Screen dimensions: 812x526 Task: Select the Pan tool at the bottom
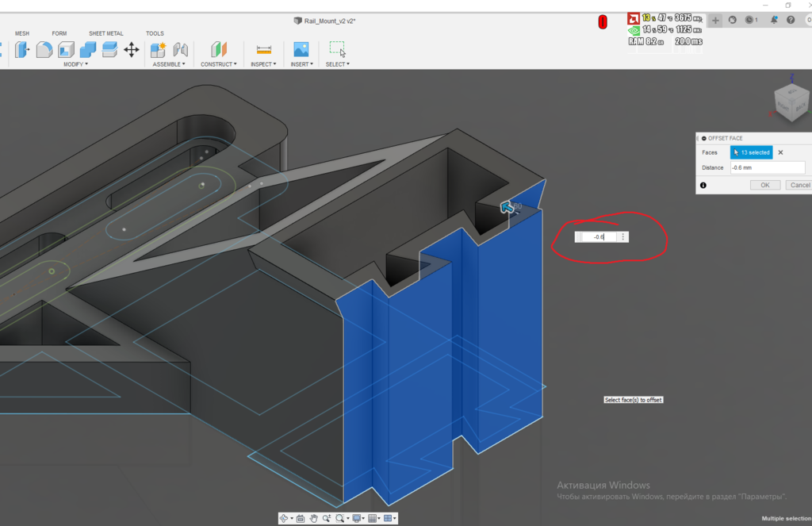click(x=312, y=517)
